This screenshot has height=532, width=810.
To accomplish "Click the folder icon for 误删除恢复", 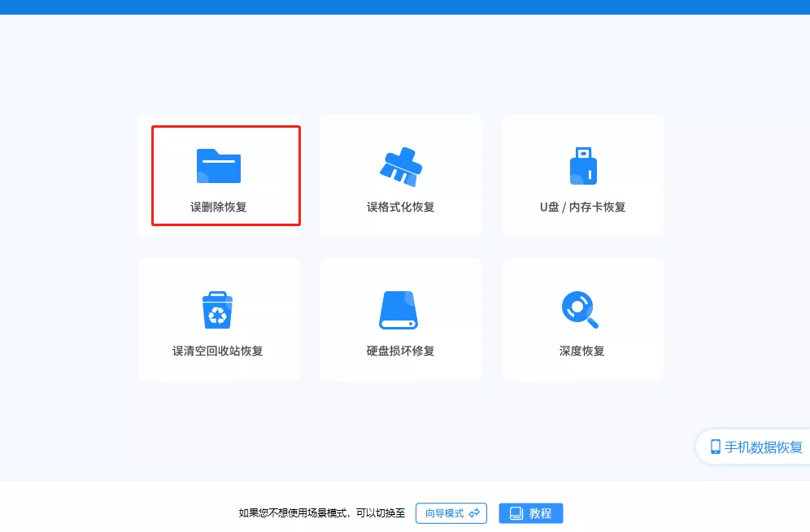I will [x=219, y=166].
